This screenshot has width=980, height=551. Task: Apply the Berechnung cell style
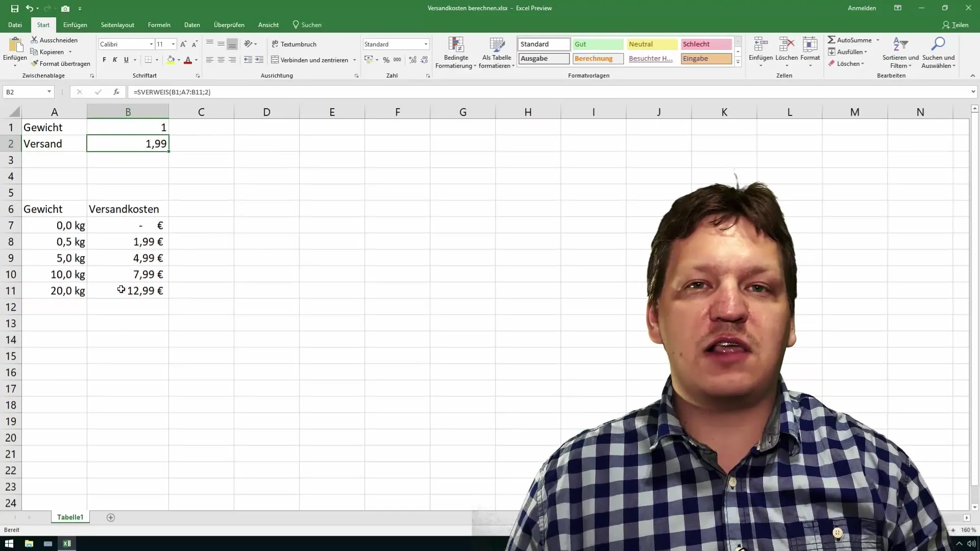click(x=598, y=58)
